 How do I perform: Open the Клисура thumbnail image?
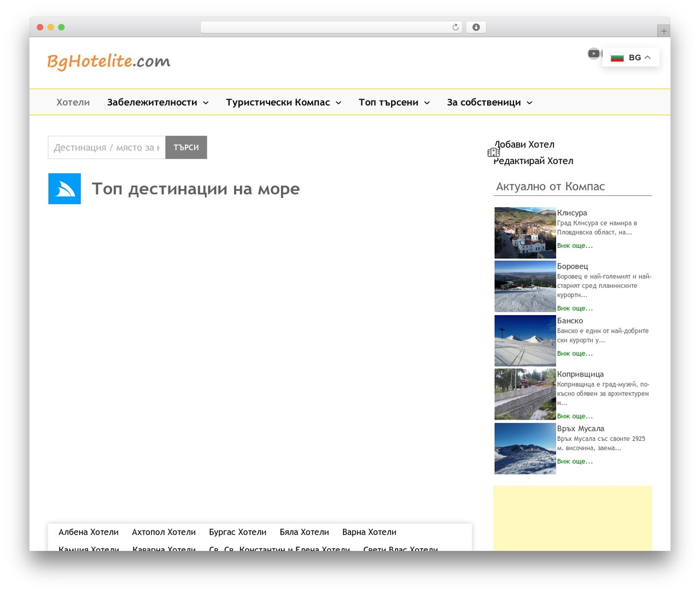click(525, 233)
